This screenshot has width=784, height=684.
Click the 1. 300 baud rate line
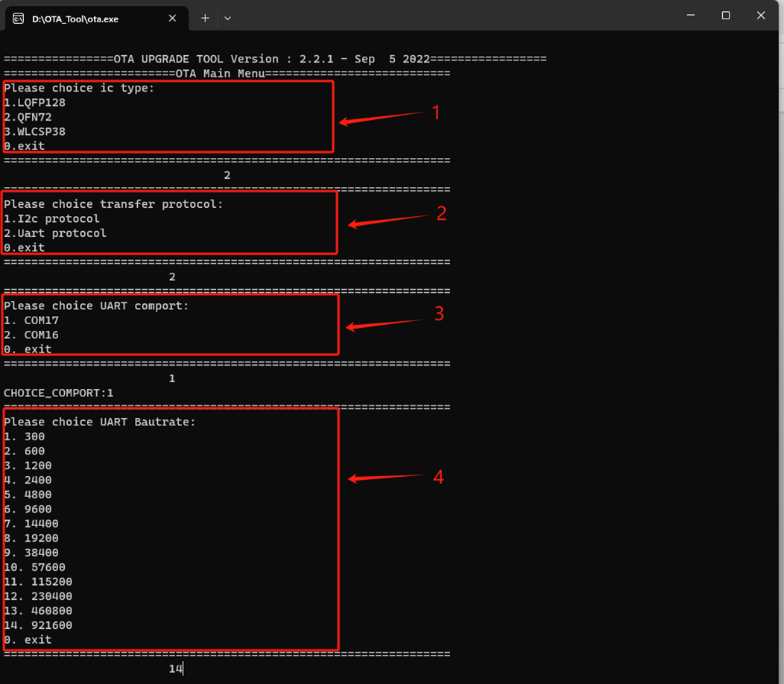point(25,437)
